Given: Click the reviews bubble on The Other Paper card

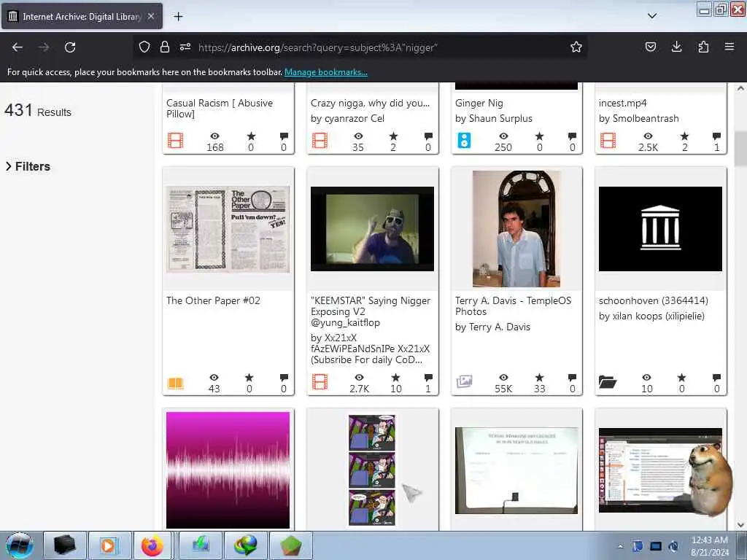Looking at the screenshot, I should 284,378.
